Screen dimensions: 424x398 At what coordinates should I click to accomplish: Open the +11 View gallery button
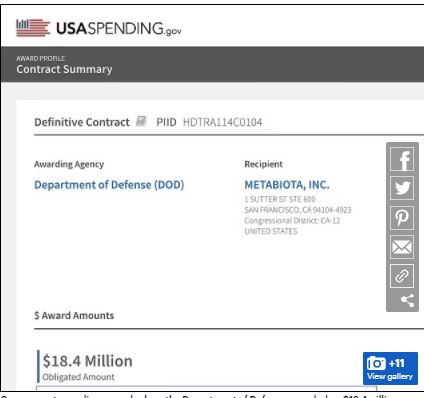click(390, 368)
